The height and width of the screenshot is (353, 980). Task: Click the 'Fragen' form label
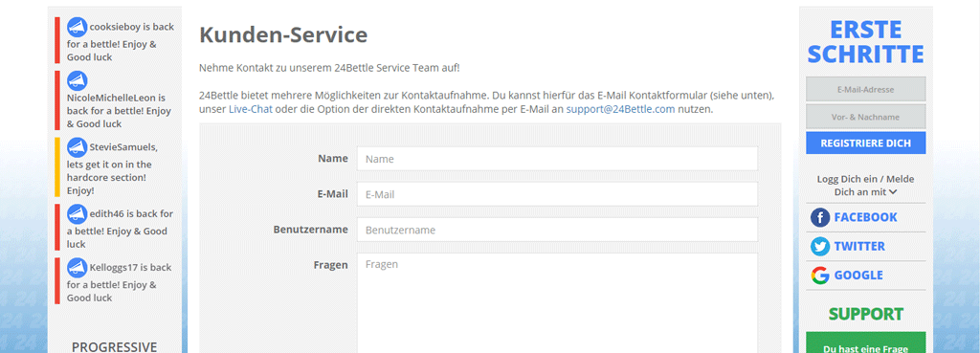[x=330, y=265]
